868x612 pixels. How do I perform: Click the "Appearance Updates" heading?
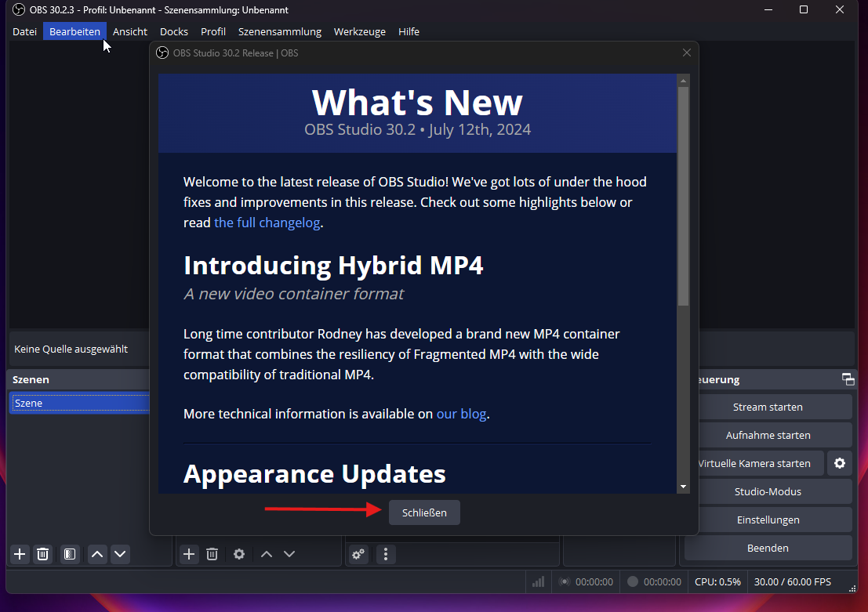pyautogui.click(x=314, y=473)
